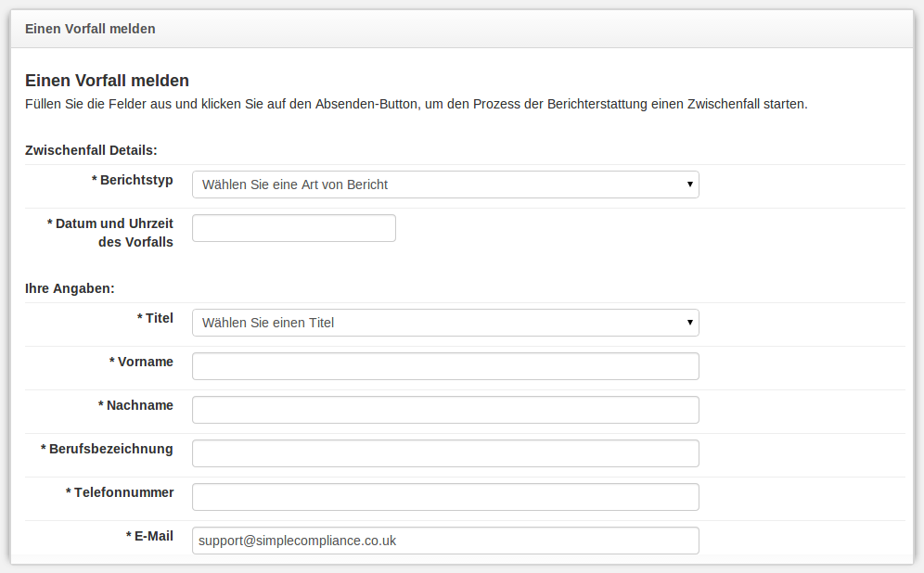This screenshot has height=573, width=924.
Task: Click the Ihre Angaben section heading
Action: [70, 288]
